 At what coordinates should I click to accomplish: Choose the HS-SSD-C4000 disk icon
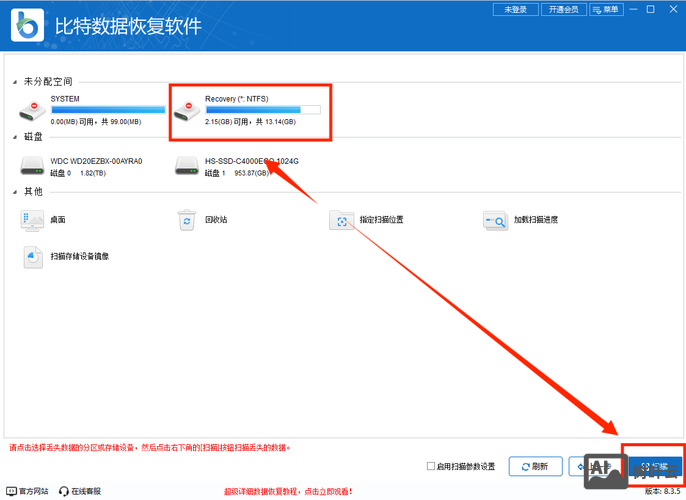[187, 166]
